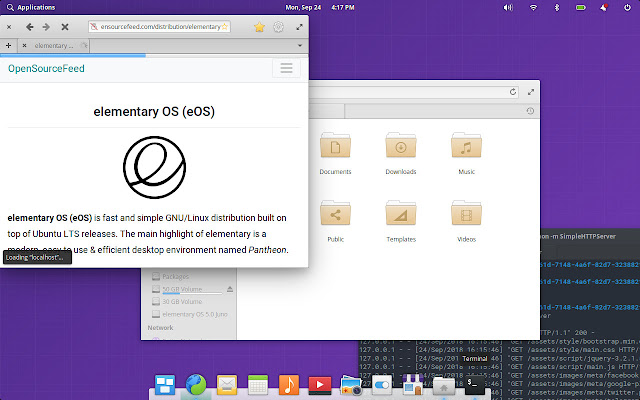Reload the Files window location
Image resolution: width=640 pixels, height=400 pixels.
[513, 92]
